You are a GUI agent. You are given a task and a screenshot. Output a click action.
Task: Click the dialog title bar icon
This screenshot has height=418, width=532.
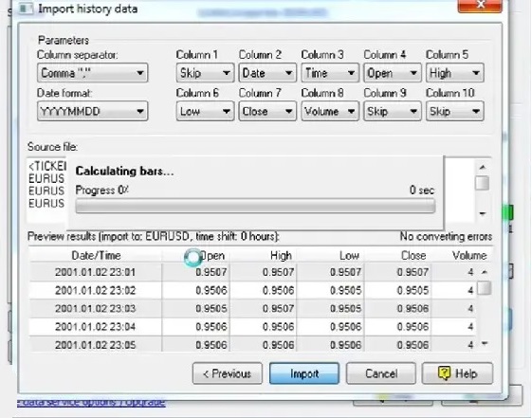tap(26, 9)
